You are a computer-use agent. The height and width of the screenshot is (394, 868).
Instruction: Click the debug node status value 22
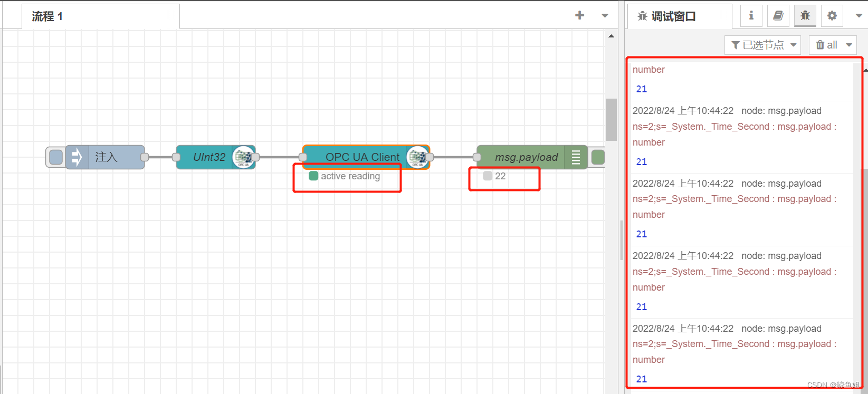point(500,176)
